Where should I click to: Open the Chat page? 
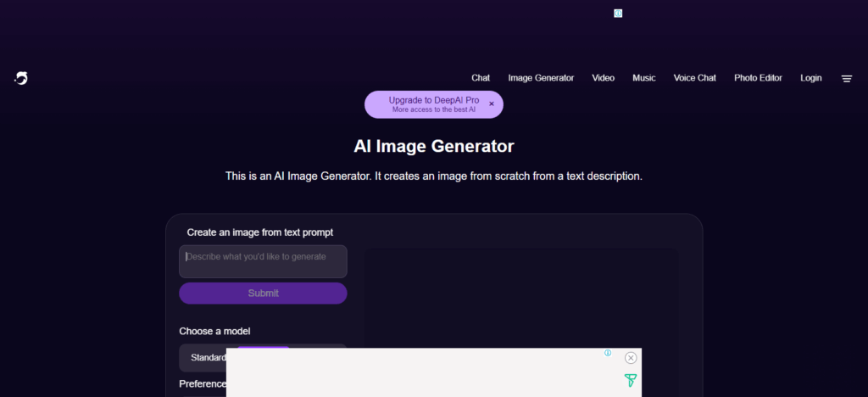pyautogui.click(x=481, y=78)
